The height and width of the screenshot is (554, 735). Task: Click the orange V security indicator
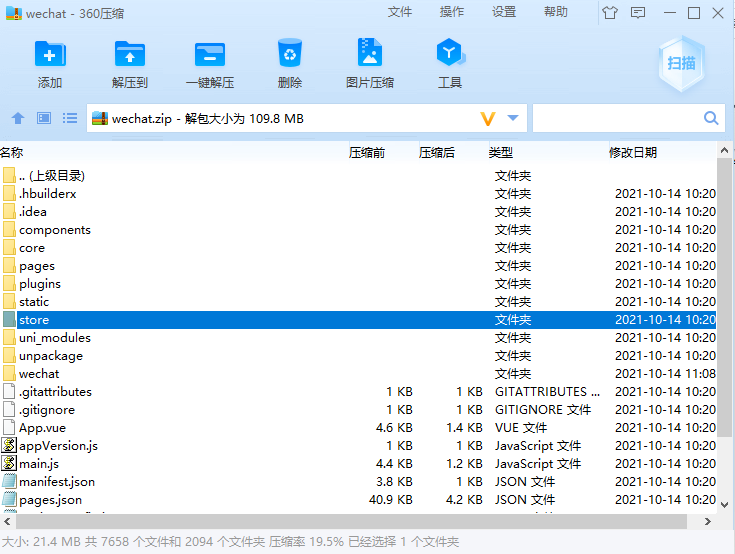(x=487, y=118)
